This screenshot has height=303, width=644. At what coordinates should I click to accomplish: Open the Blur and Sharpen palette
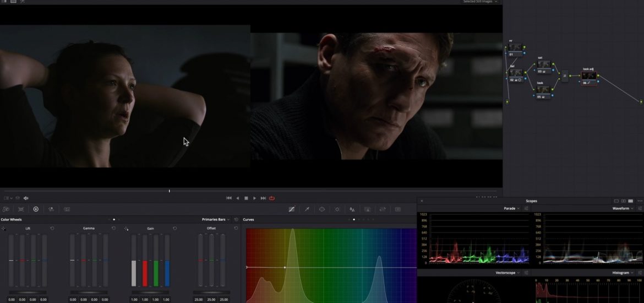(352, 209)
